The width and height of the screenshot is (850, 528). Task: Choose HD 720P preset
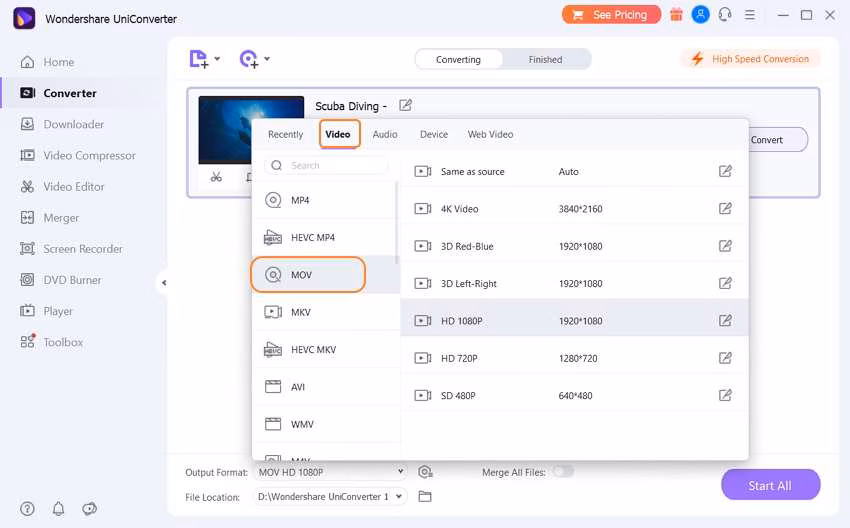[575, 358]
